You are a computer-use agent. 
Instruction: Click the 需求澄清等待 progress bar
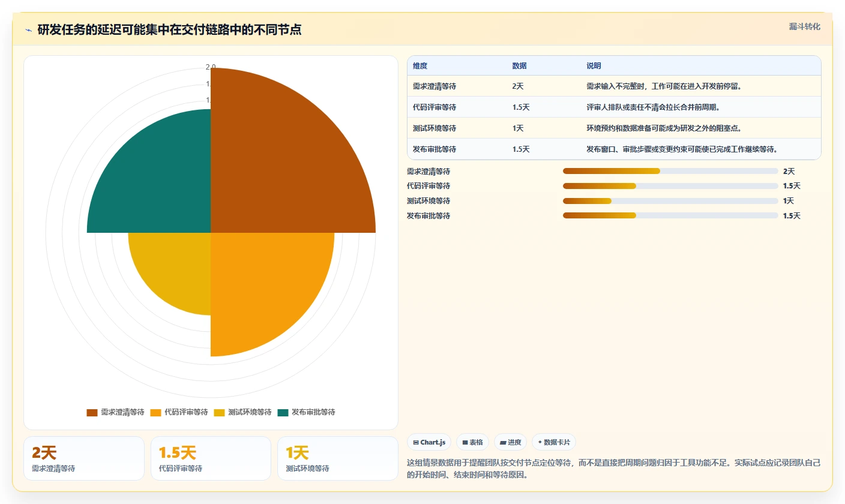click(670, 171)
